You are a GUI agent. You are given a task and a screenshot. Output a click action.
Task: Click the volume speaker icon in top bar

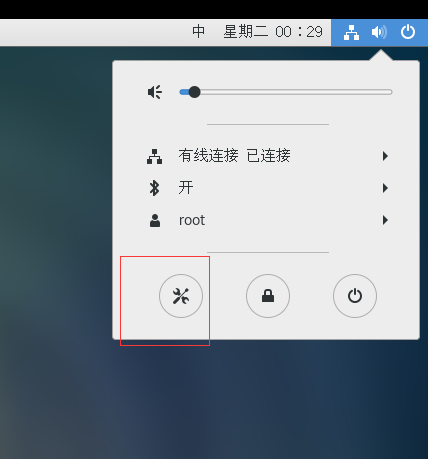click(x=379, y=32)
